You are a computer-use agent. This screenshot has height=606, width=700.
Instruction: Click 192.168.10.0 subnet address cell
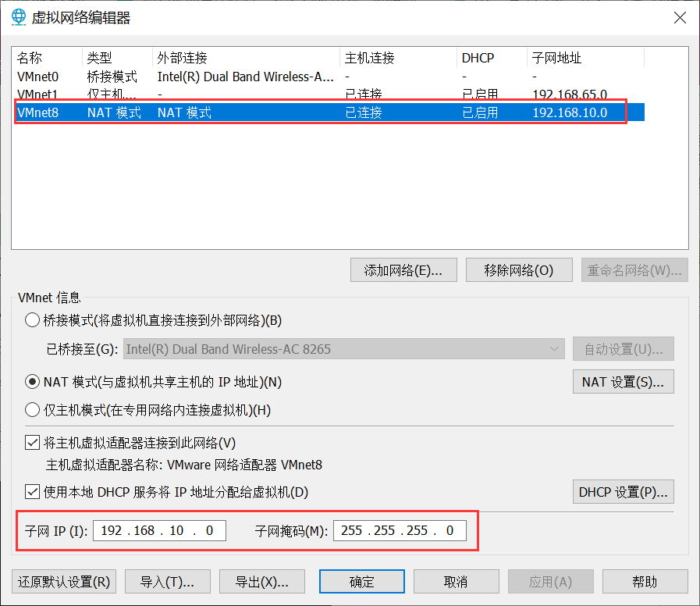click(x=570, y=112)
